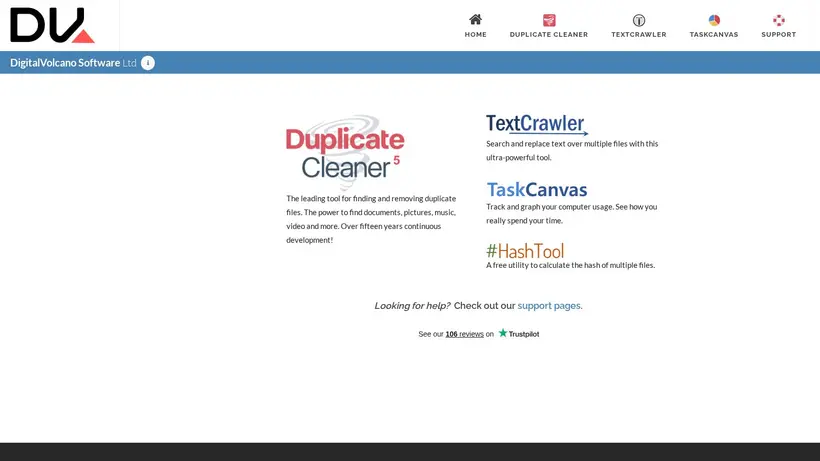Open the #HashTool product link
The height and width of the screenshot is (461, 820).
525,251
